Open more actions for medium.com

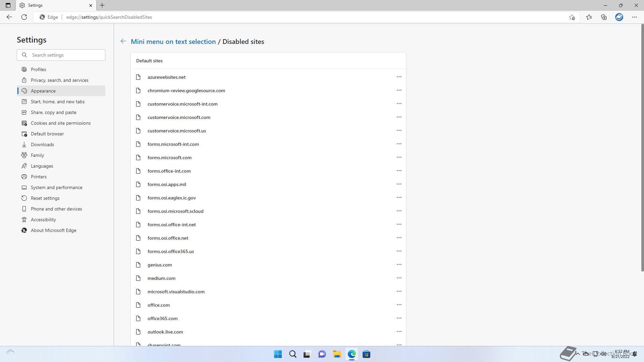tap(399, 278)
